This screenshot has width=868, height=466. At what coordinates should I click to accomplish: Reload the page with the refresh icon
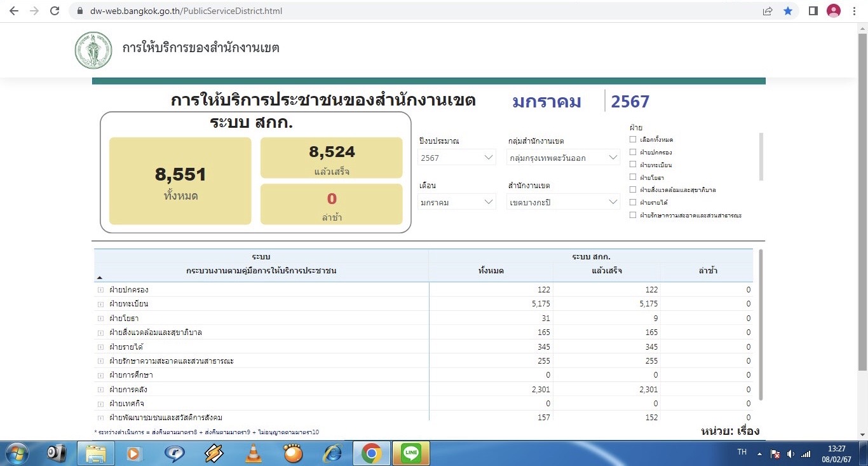point(55,11)
